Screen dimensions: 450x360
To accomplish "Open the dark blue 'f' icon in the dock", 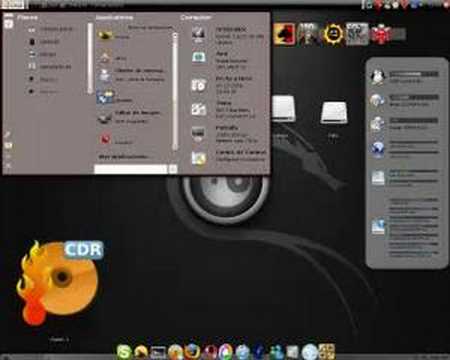I will coord(259,352).
